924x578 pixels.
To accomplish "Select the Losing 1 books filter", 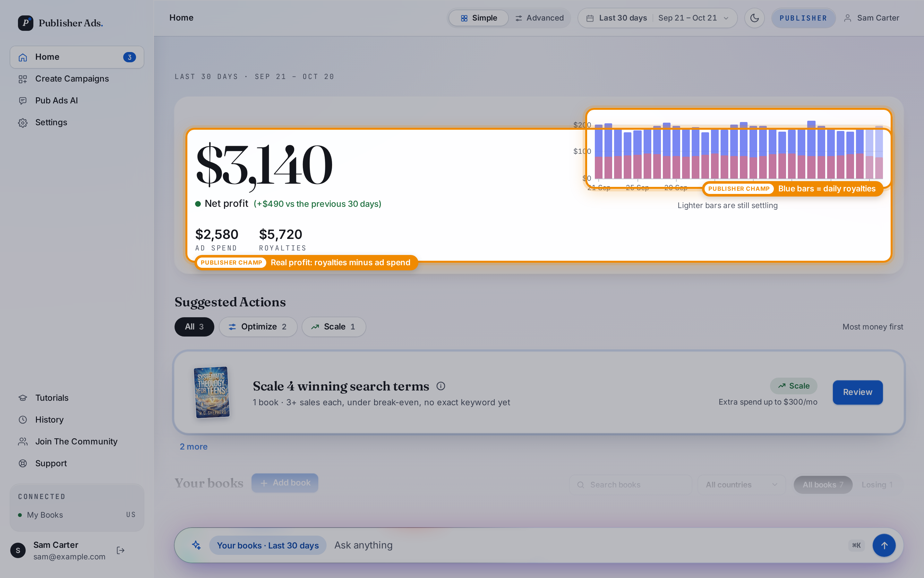I will click(x=877, y=484).
